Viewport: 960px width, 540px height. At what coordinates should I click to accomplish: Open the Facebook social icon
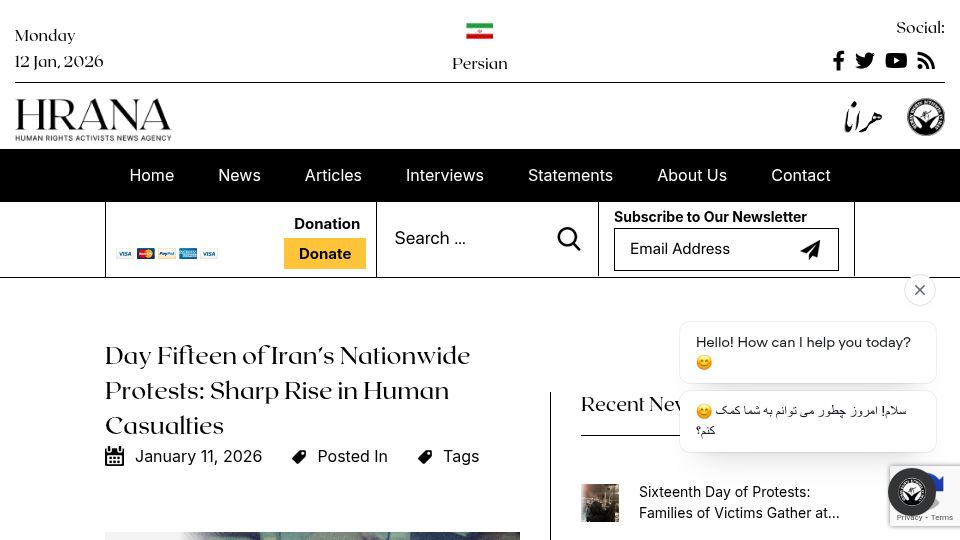(839, 61)
